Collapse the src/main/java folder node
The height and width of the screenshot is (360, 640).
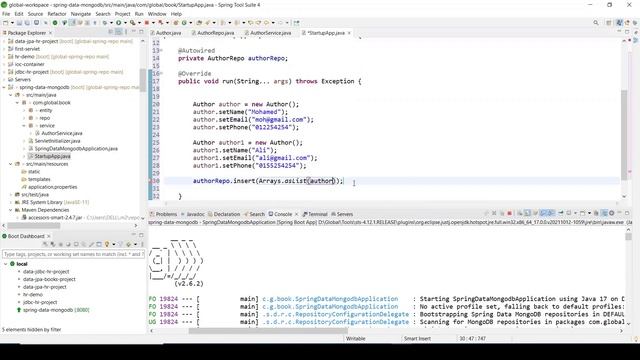coord(11,95)
